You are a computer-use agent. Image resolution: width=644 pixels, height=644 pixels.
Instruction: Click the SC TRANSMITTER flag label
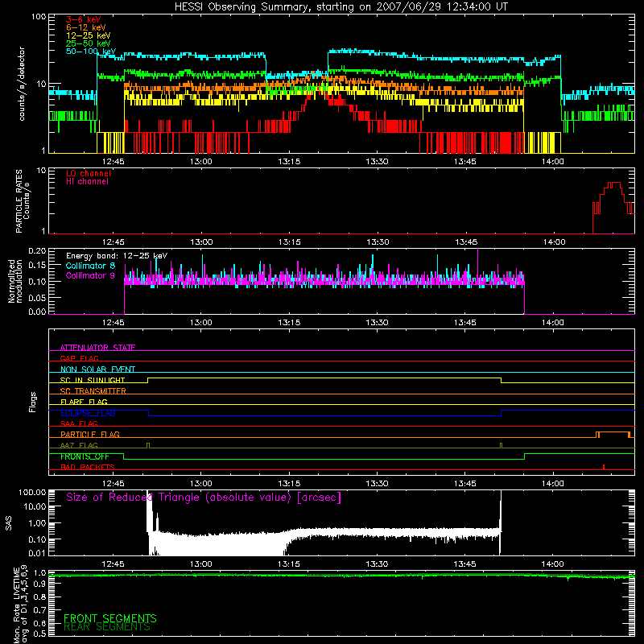[x=93, y=390]
